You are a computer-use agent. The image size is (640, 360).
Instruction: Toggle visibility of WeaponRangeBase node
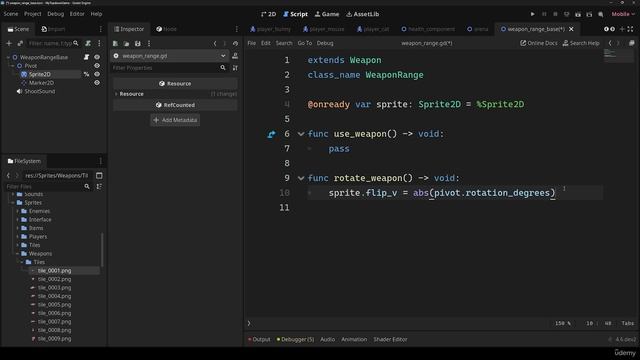(x=97, y=57)
